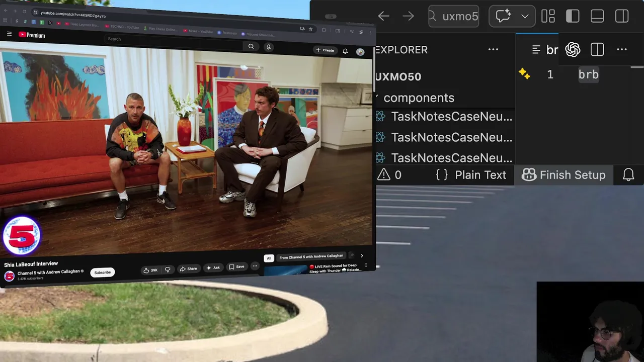Viewport: 644px width, 362px height.
Task: Click the warnings count in the status bar
Action: pos(390,174)
